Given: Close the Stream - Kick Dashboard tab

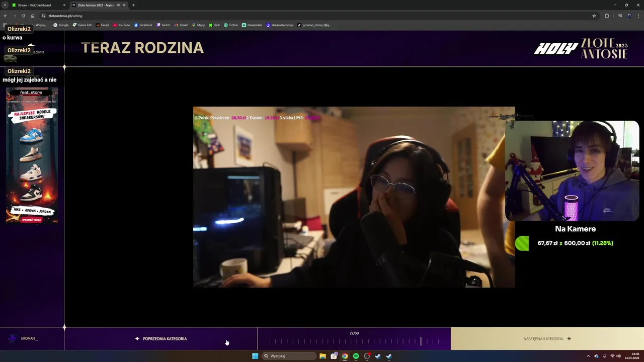Looking at the screenshot, I should pyautogui.click(x=64, y=5).
